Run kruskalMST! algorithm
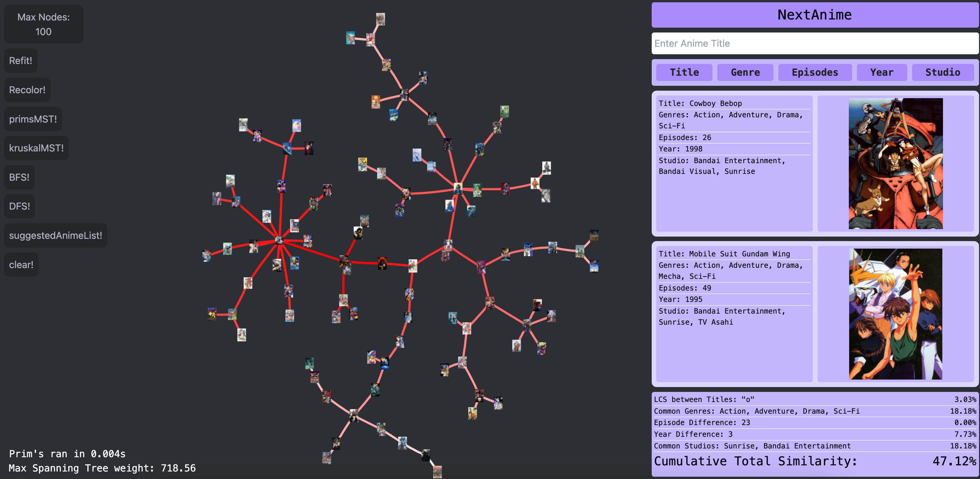 (36, 148)
